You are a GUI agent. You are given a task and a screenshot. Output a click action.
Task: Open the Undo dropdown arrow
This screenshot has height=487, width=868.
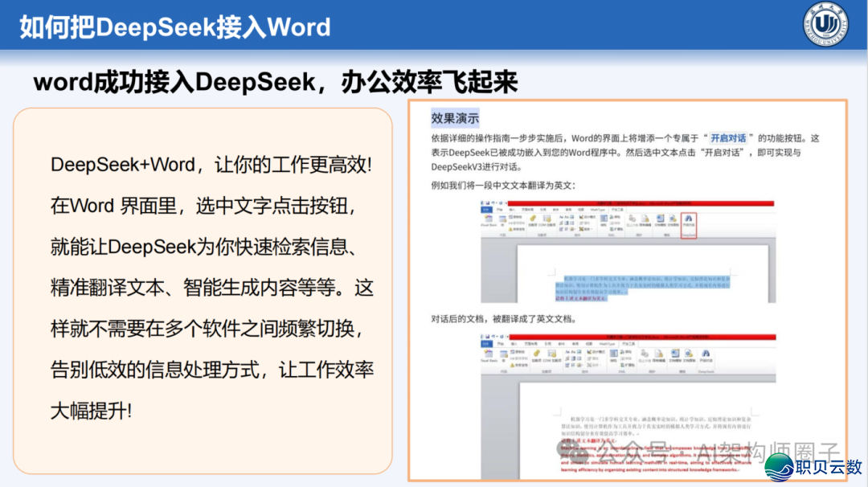496,203
